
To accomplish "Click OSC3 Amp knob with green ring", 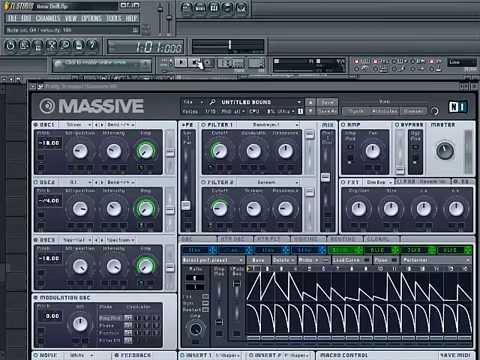I will 146,266.
